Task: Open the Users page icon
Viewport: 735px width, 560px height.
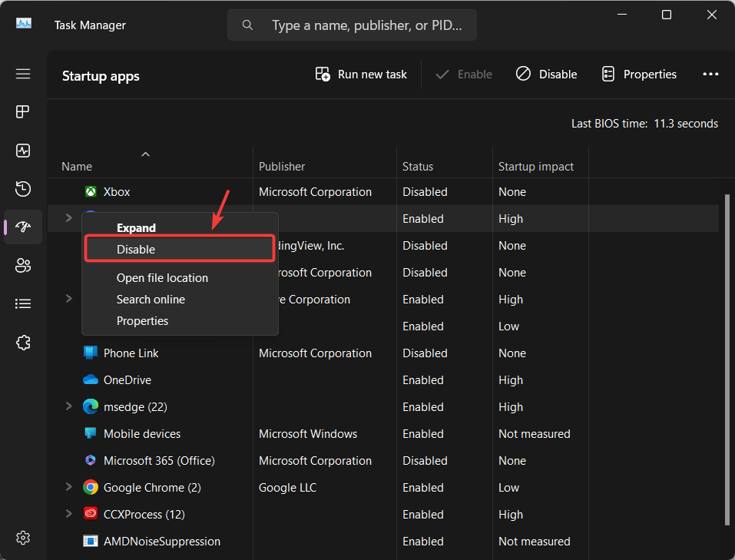Action: click(23, 266)
